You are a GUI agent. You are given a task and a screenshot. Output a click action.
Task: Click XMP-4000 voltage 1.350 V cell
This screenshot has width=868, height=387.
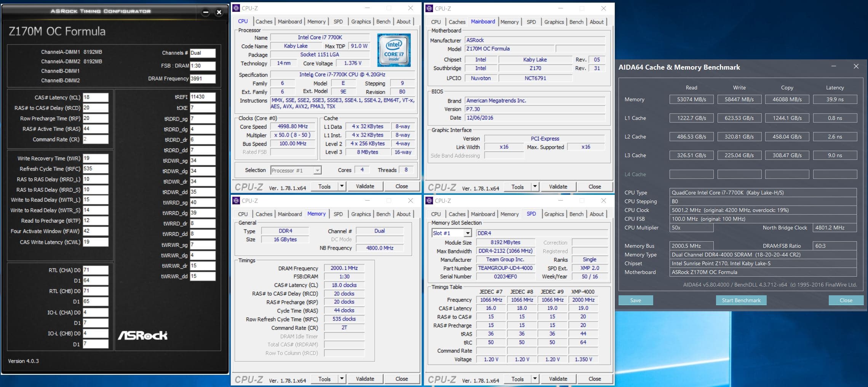[583, 359]
